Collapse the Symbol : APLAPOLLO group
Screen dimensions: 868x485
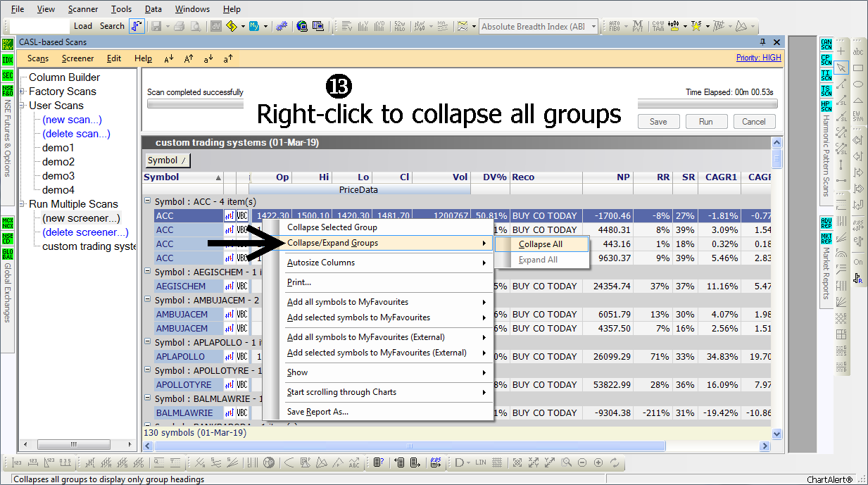(148, 342)
